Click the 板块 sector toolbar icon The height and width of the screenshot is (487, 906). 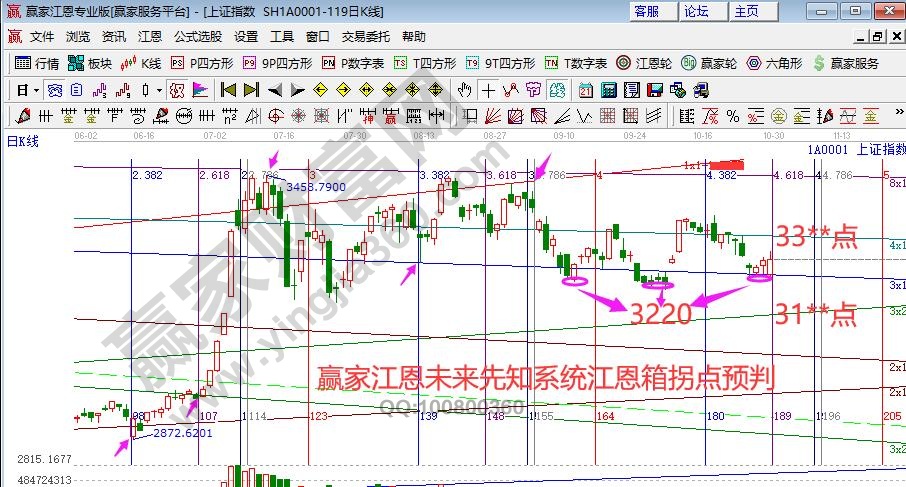coord(89,63)
